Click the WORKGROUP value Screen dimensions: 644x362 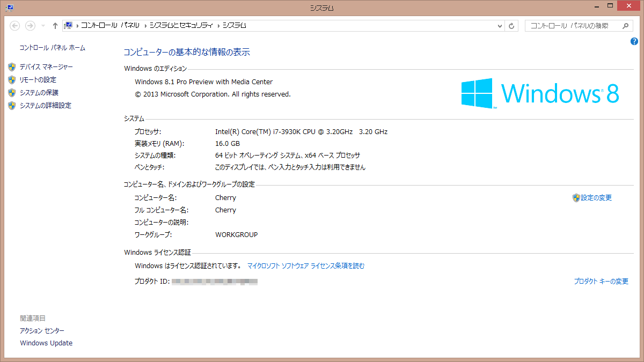237,235
